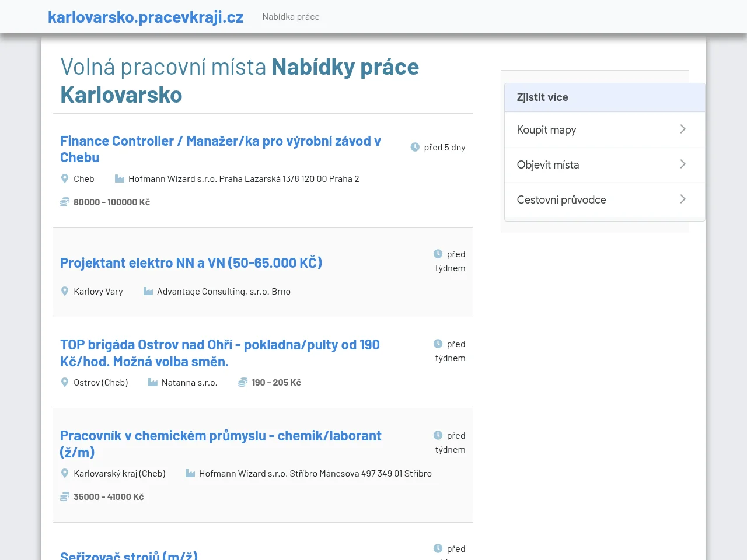Click company icon beside Natanna s.r.o.
The height and width of the screenshot is (560, 747).
[x=153, y=382]
